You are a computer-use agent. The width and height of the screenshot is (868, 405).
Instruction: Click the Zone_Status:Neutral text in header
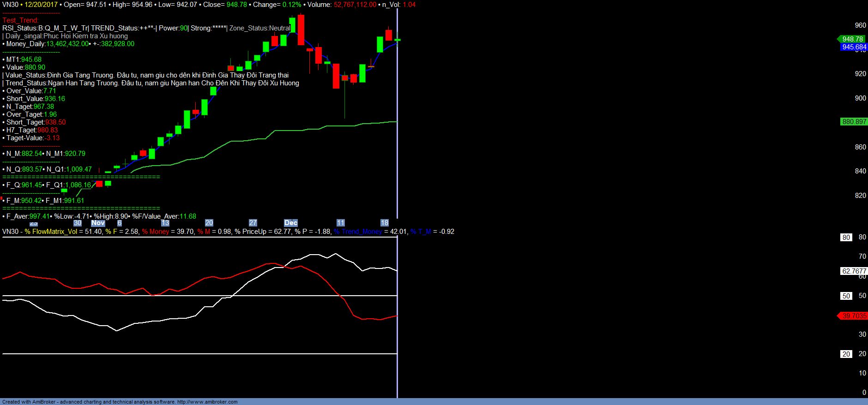(x=259, y=28)
